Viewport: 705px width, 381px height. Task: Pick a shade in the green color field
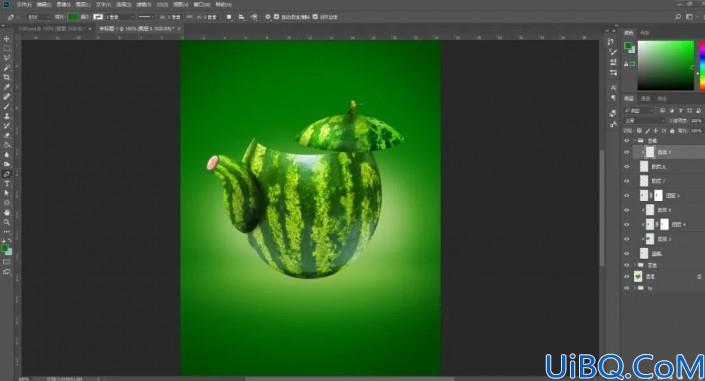(665, 65)
